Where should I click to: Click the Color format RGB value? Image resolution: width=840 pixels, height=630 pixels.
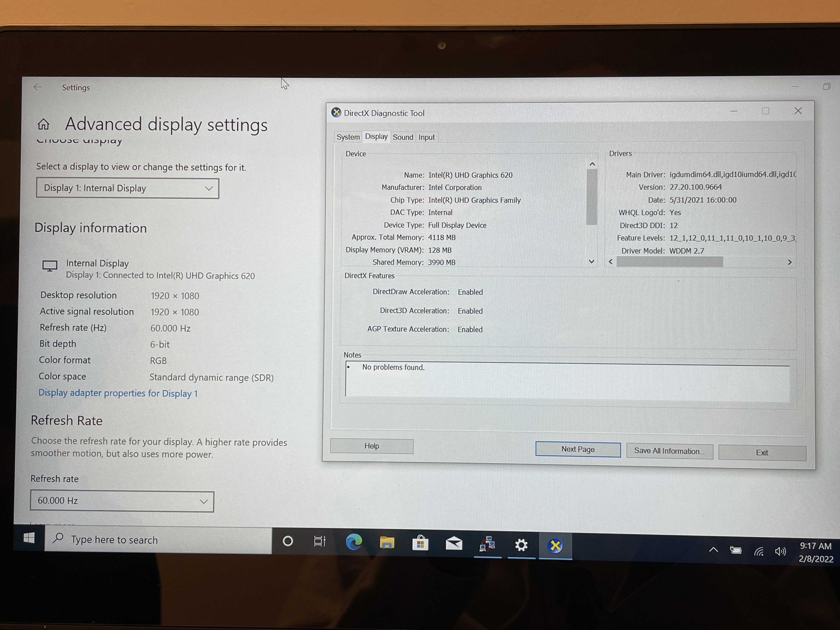(159, 361)
